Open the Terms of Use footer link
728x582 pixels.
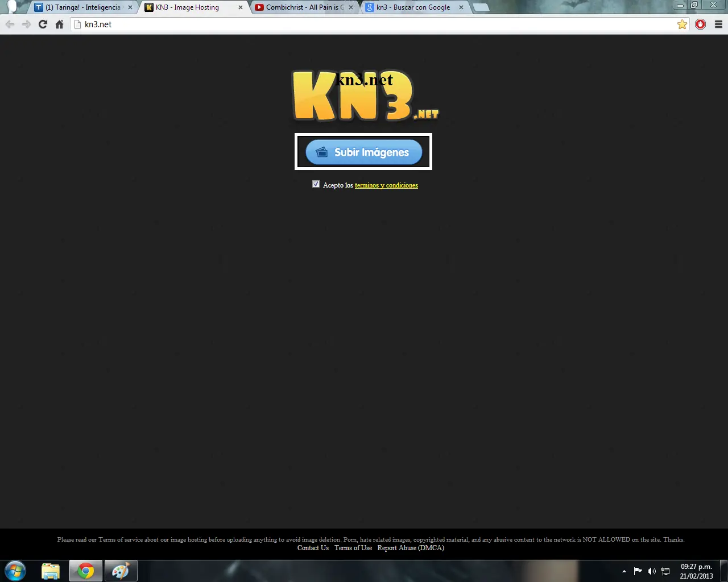pos(353,548)
